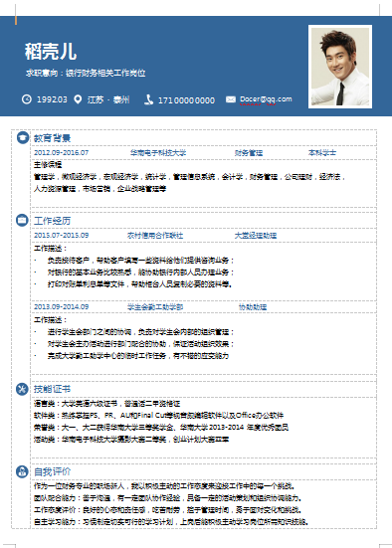Viewport: 392px width, 548px height.
Task: Click the line starting with 语言类
Action: [x=107, y=404]
